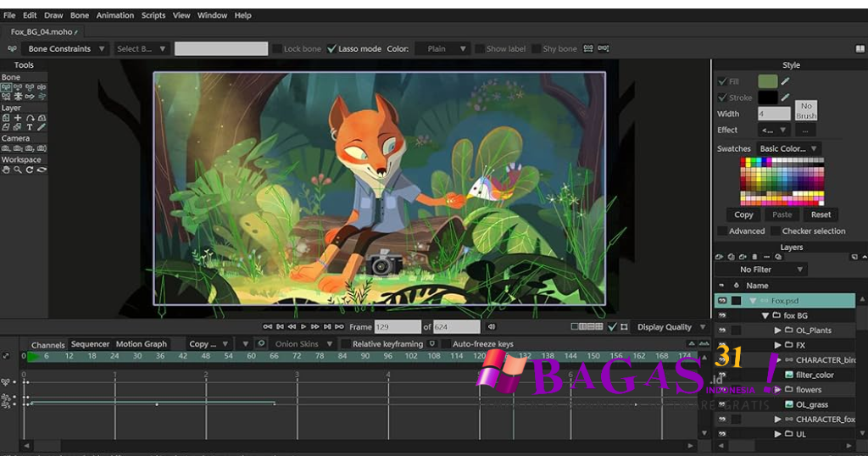This screenshot has width=868, height=456.
Task: Expand the UL group layer
Action: pyautogui.click(x=777, y=435)
